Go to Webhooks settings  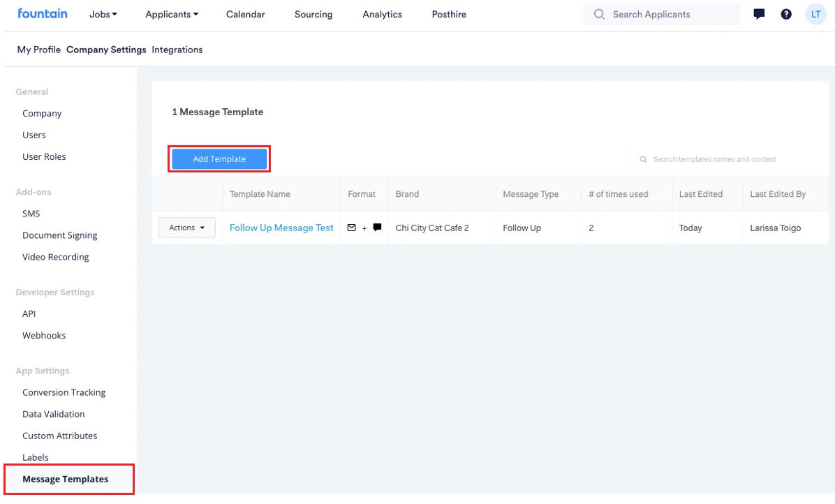(x=44, y=336)
